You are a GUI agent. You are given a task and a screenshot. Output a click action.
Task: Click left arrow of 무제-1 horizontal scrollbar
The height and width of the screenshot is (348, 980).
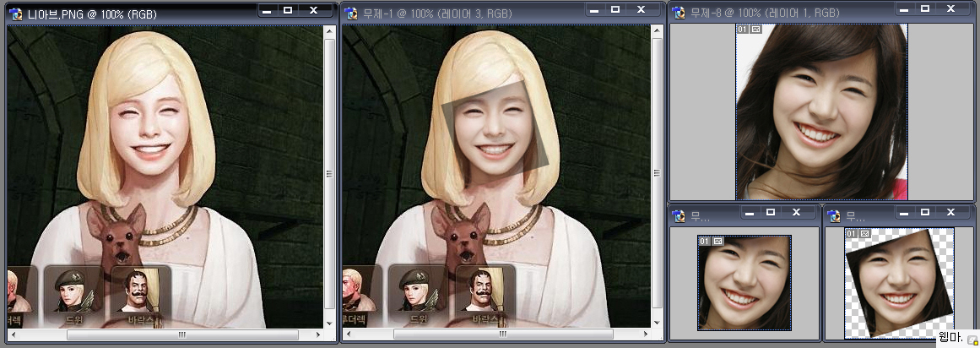point(348,334)
